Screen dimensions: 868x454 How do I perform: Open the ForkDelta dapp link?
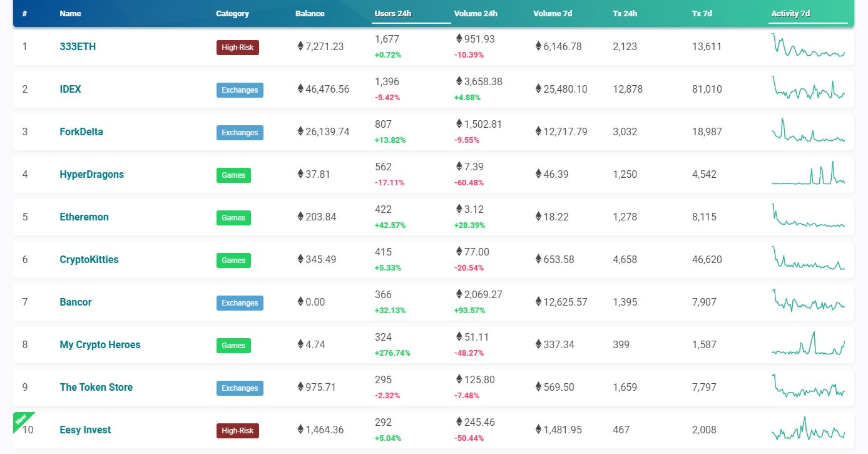(81, 132)
